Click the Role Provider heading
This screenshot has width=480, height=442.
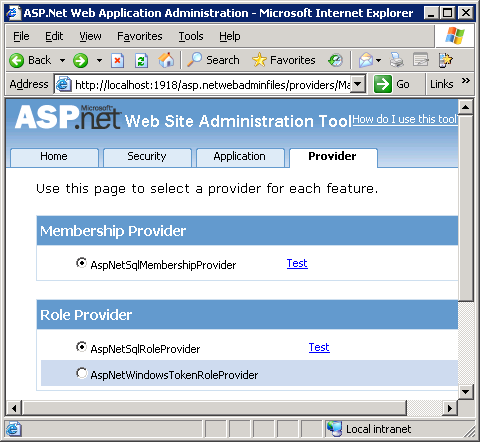click(x=86, y=315)
